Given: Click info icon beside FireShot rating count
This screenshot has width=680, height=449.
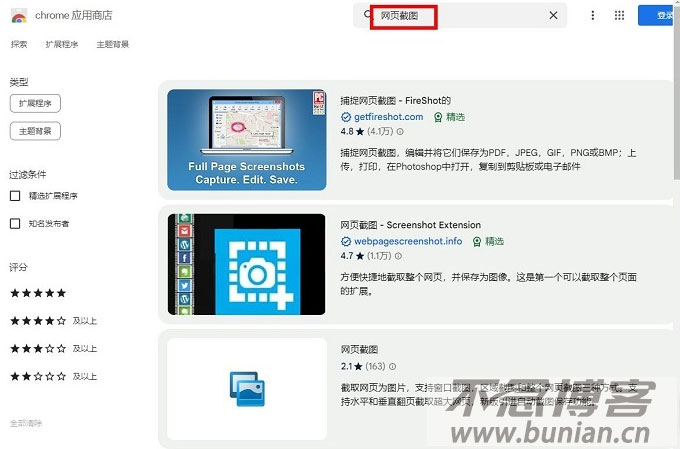Looking at the screenshot, I should (x=400, y=132).
